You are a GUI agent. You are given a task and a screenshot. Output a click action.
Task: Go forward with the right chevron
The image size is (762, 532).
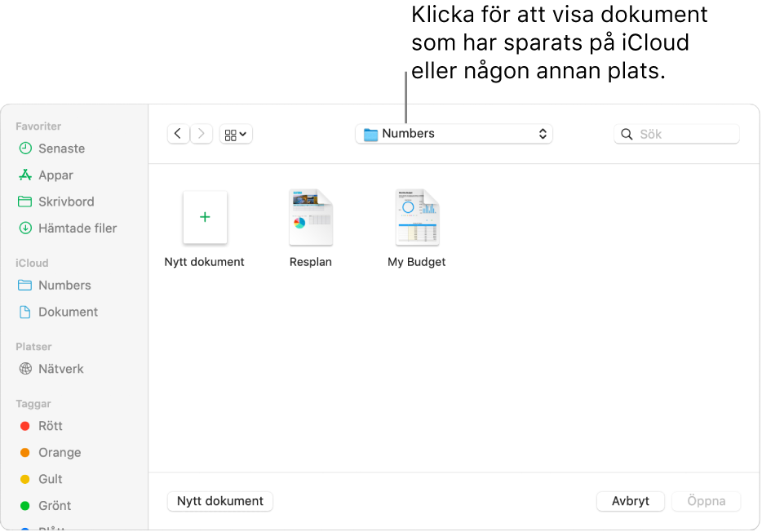(202, 134)
